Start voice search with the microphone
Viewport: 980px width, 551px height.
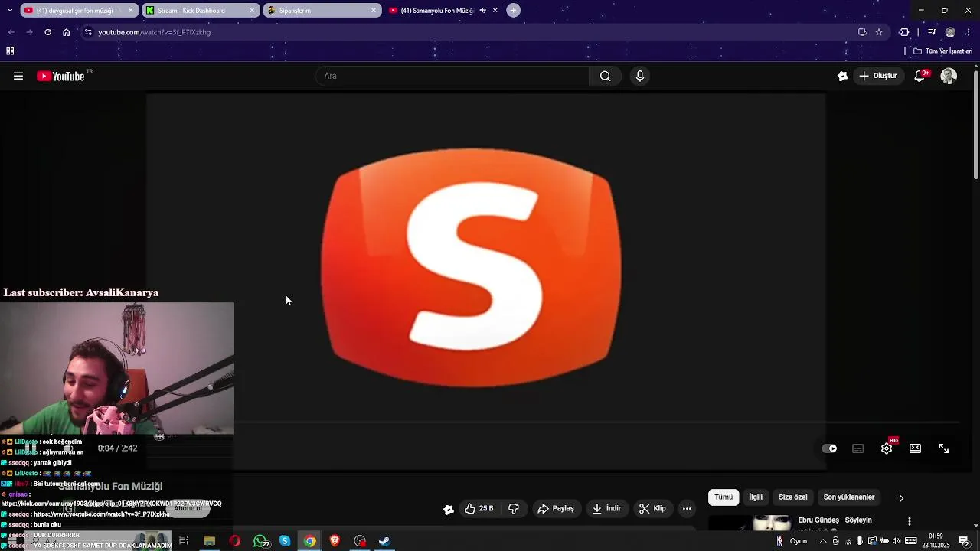point(640,76)
